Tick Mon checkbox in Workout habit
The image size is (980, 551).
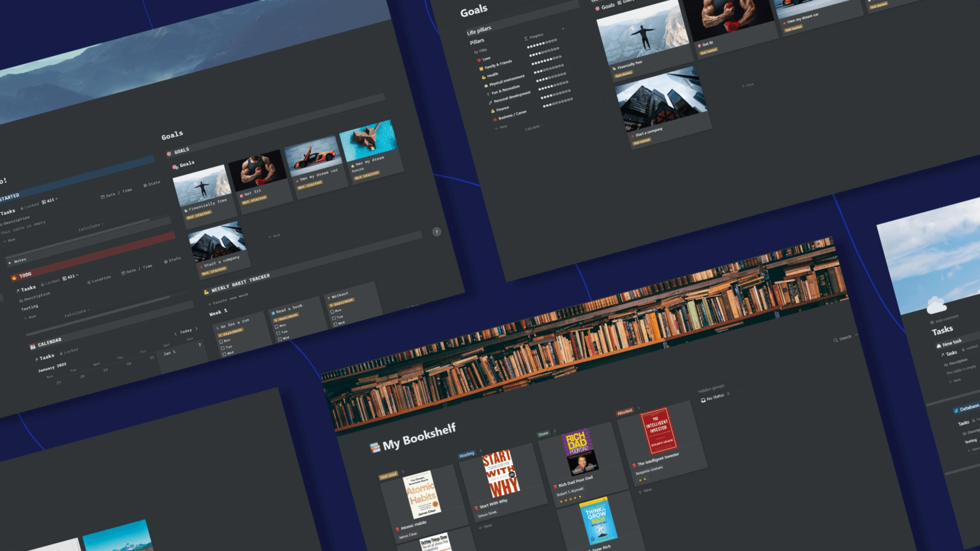coord(332,312)
